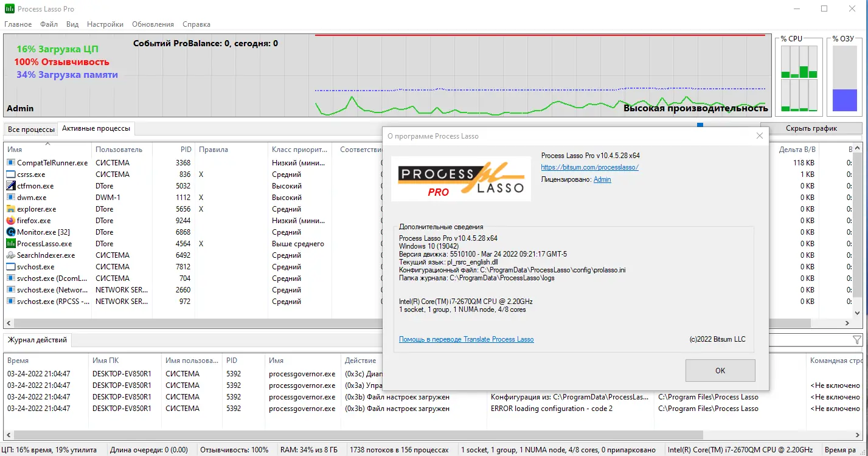Click the ЦП: 16% время status entry
The image size is (868, 456).
tap(49, 450)
